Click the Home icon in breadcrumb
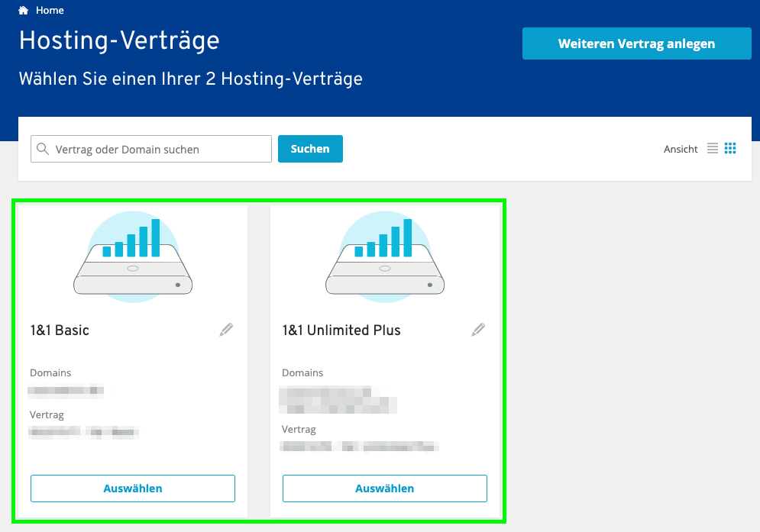The width and height of the screenshot is (760, 532). tap(23, 10)
